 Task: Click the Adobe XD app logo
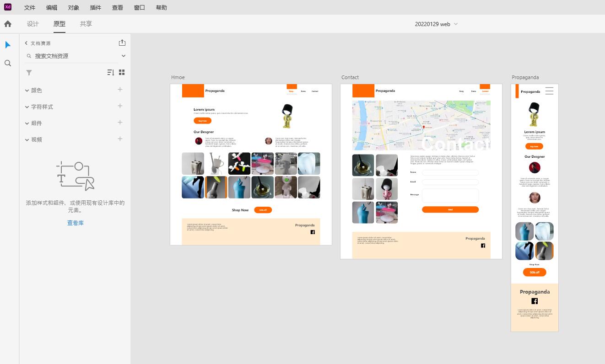pyautogui.click(x=7, y=7)
